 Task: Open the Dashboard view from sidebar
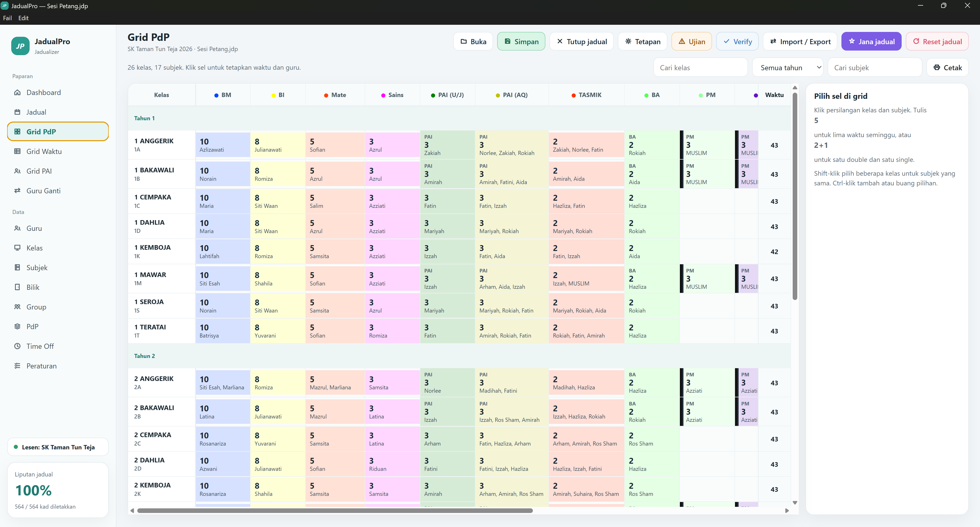click(x=58, y=92)
